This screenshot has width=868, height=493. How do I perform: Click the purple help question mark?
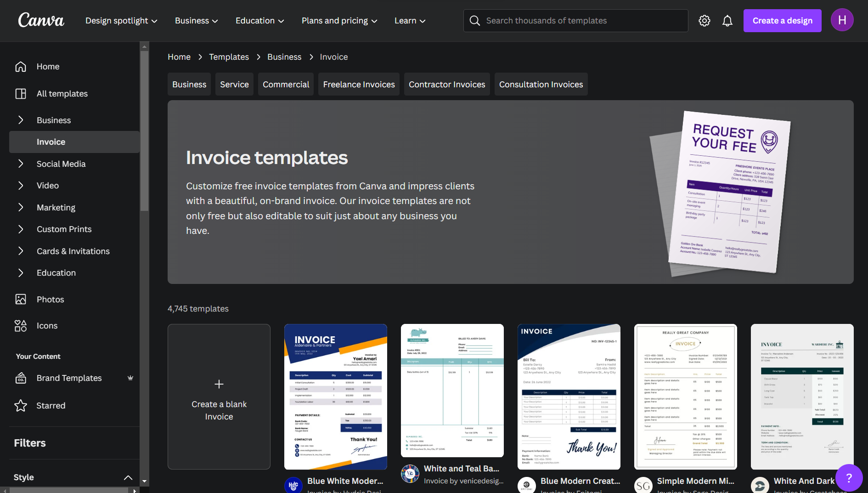pyautogui.click(x=849, y=478)
